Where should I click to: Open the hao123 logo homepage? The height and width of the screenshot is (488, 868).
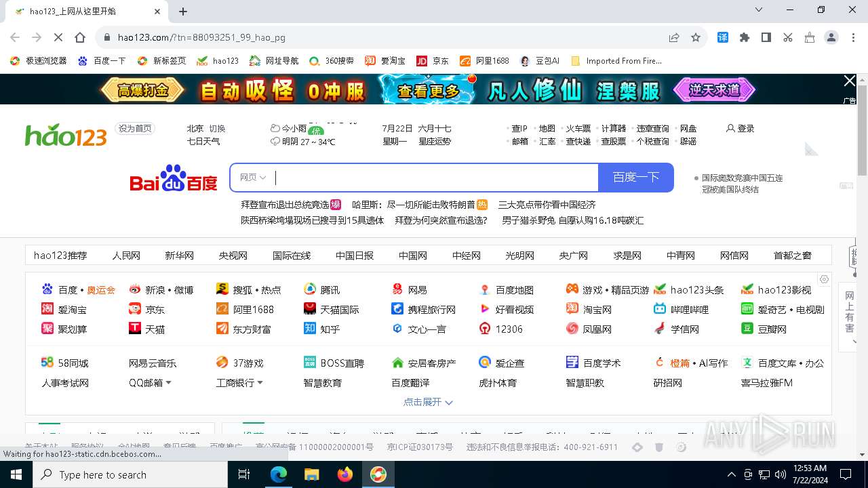pos(66,135)
